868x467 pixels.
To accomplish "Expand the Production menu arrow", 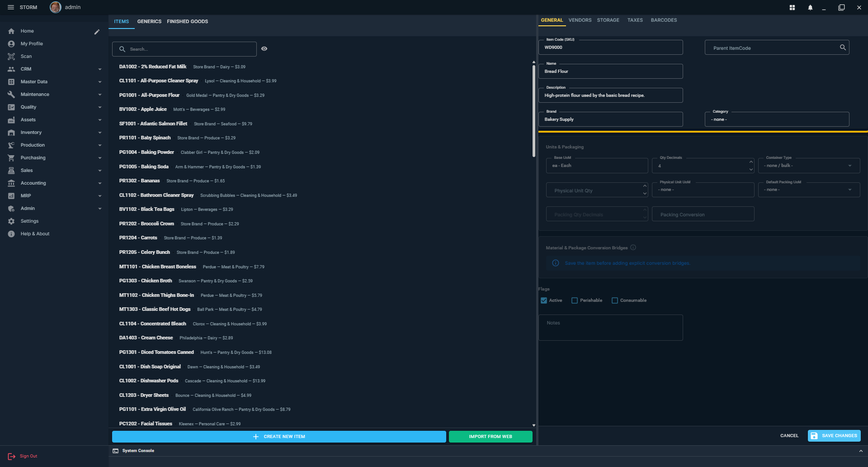I will (100, 145).
